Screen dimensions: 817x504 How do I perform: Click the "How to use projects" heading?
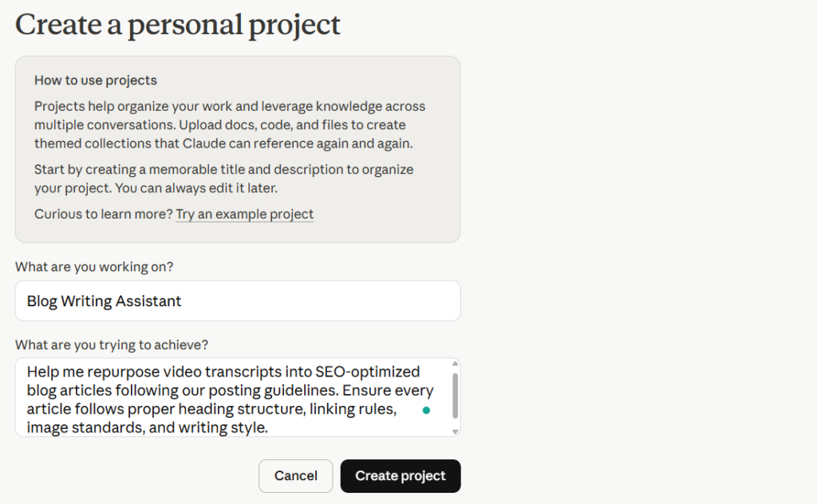(96, 80)
